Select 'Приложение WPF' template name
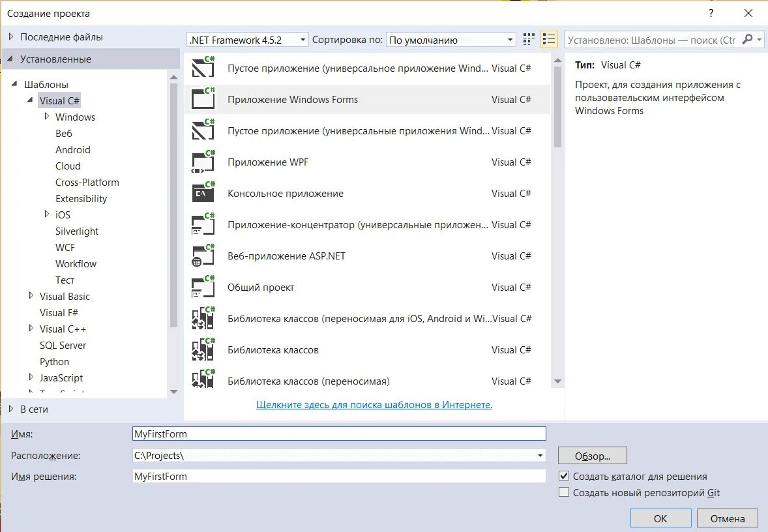Viewport: 768px width, 532px height. coord(268,162)
